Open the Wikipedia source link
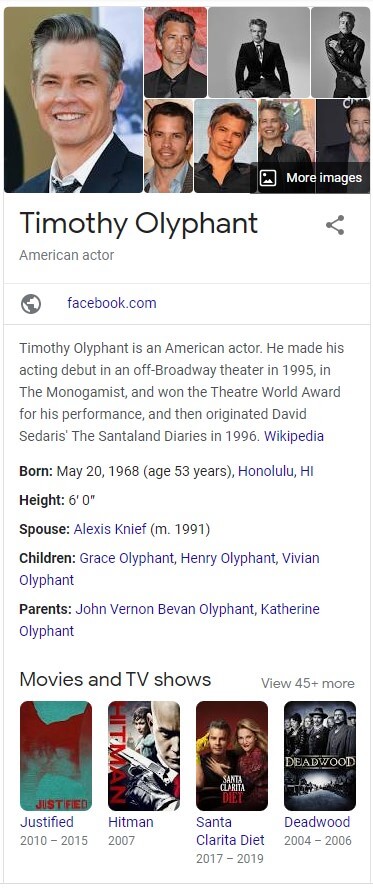 [x=294, y=436]
